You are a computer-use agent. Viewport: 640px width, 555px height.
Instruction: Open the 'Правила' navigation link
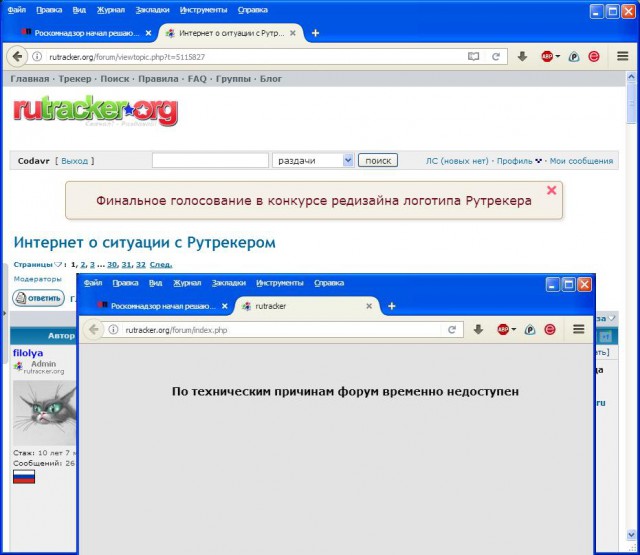pyautogui.click(x=158, y=79)
